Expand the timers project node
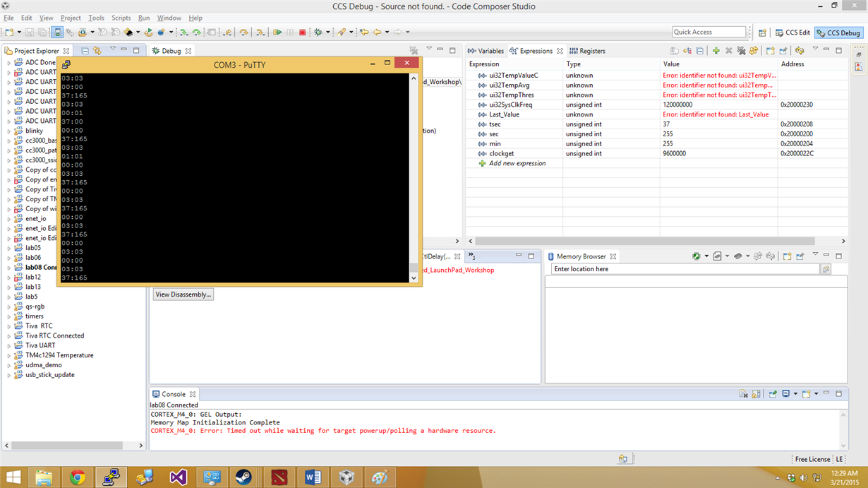Screen dimensions: 868x488 click(9, 316)
